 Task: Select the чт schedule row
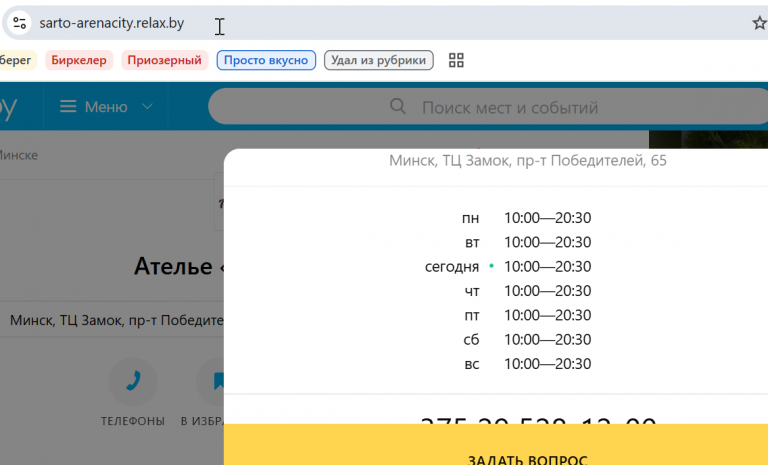(528, 291)
